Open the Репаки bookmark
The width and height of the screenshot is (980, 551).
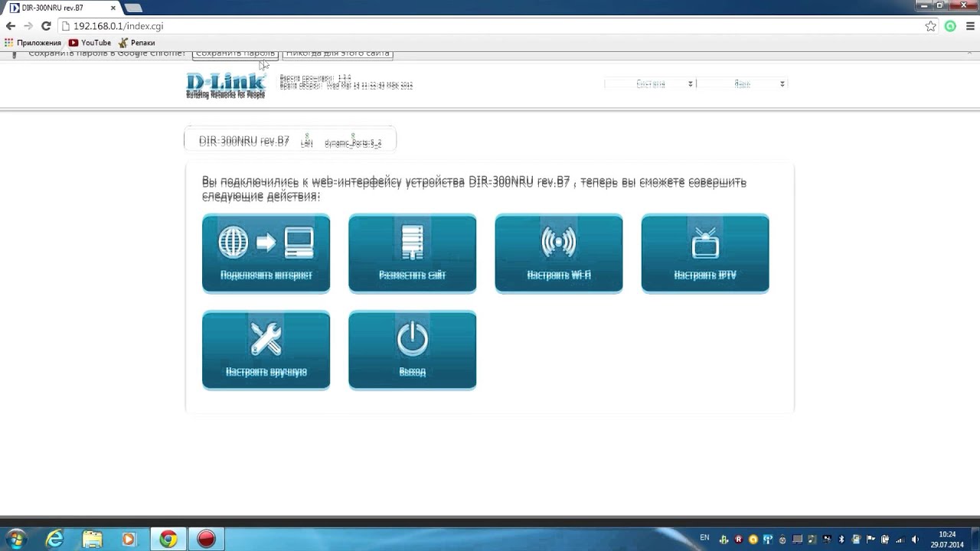136,43
